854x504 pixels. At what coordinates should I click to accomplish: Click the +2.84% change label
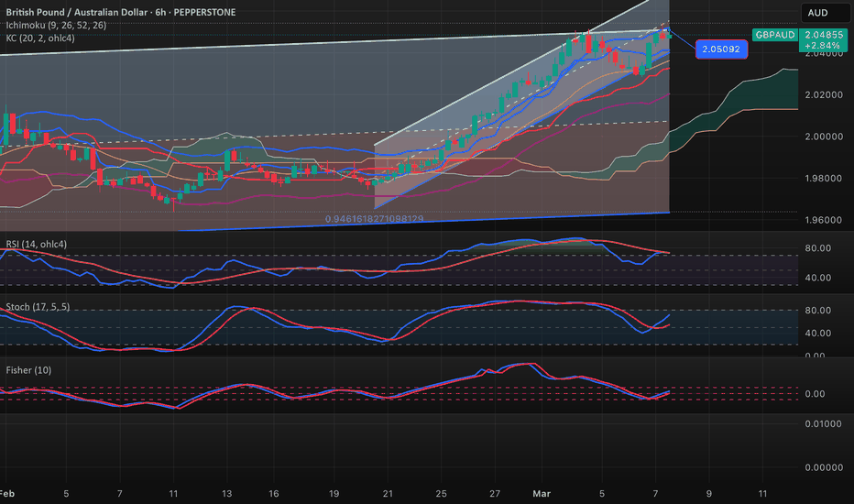(x=826, y=46)
